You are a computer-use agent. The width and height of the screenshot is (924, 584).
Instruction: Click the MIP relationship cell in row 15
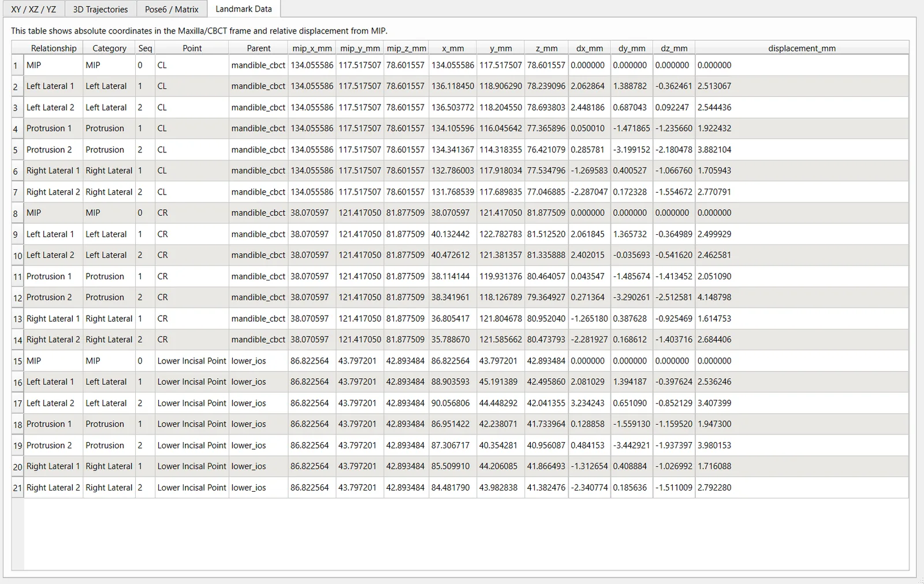click(54, 361)
